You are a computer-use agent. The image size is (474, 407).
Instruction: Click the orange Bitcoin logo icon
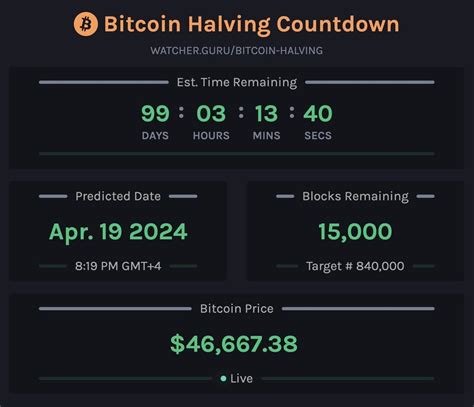tap(86, 24)
